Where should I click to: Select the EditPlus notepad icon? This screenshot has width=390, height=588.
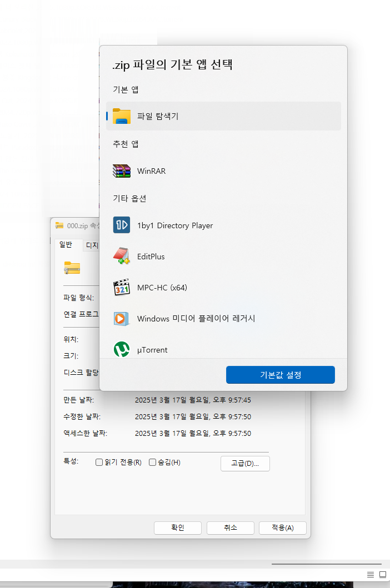click(x=122, y=256)
